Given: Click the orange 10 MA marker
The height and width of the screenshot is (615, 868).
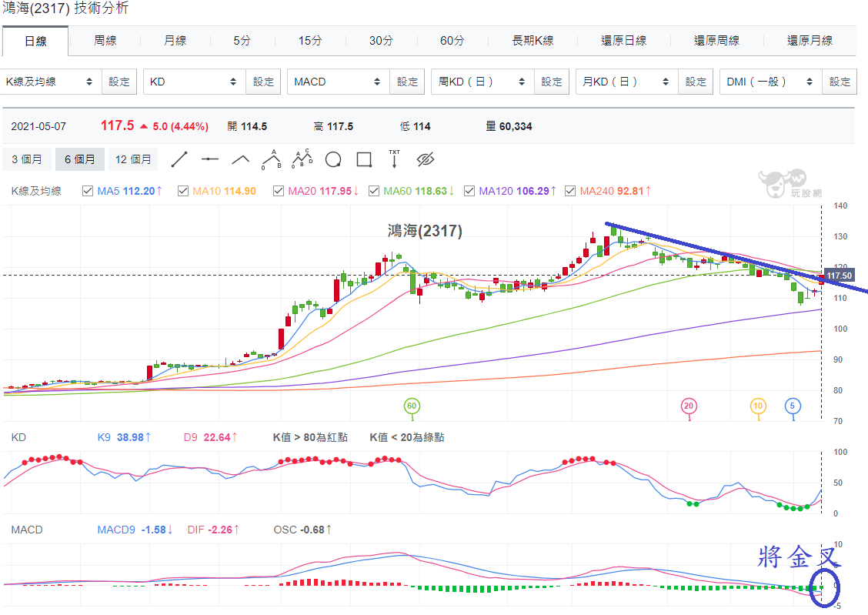Looking at the screenshot, I should 758,406.
